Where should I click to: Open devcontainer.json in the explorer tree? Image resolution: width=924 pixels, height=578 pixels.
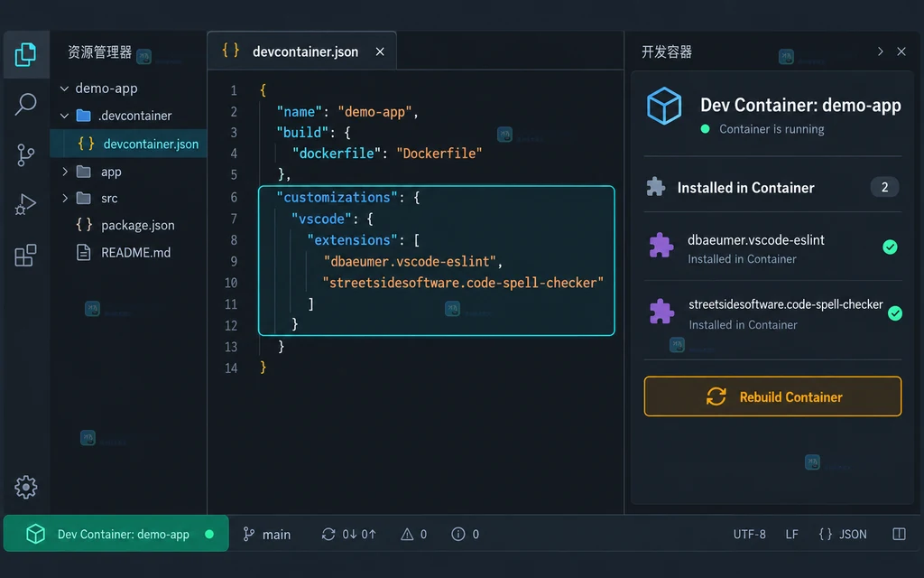click(x=128, y=144)
